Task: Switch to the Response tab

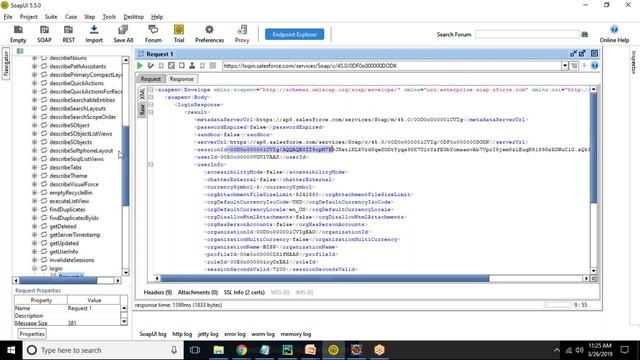Action: tap(182, 79)
